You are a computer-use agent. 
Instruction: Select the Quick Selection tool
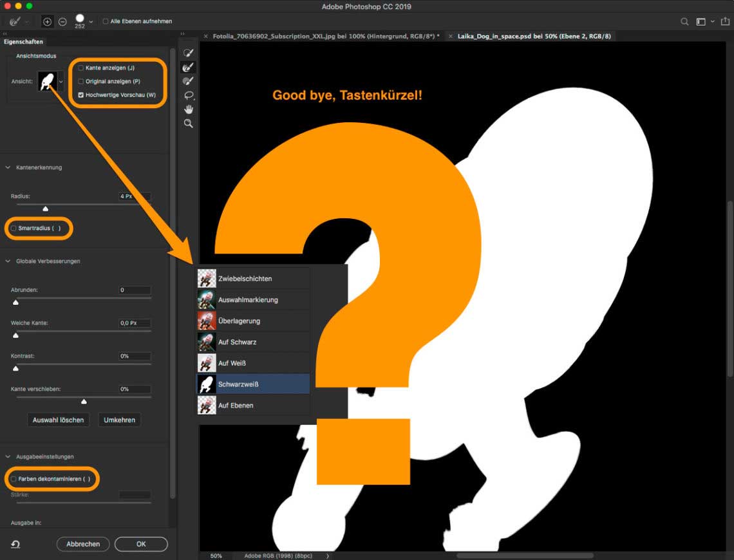(x=189, y=52)
